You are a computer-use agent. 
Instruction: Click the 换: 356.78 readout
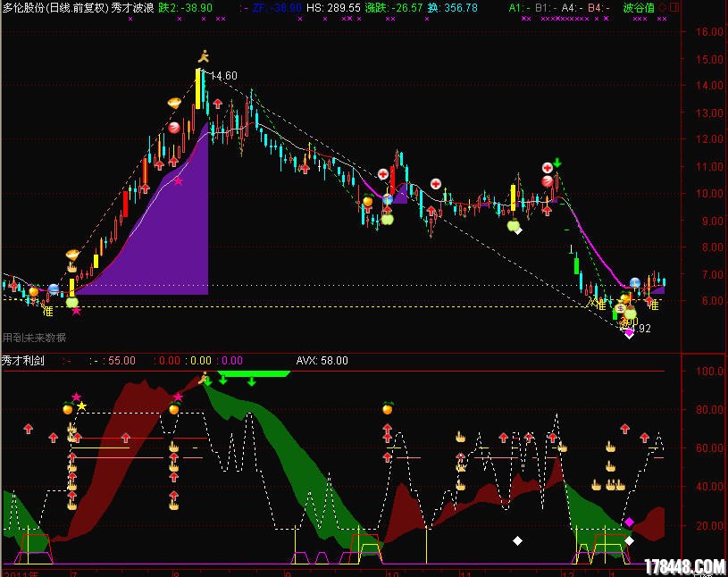tap(452, 8)
